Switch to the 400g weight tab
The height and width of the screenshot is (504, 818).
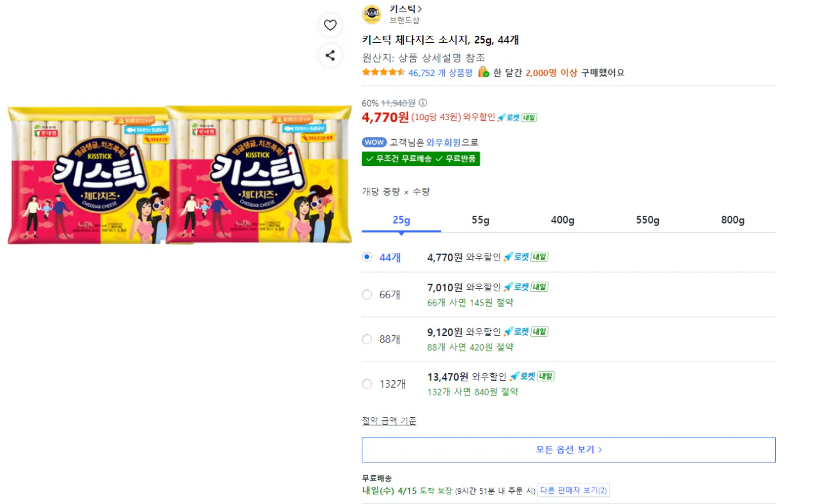point(562,220)
